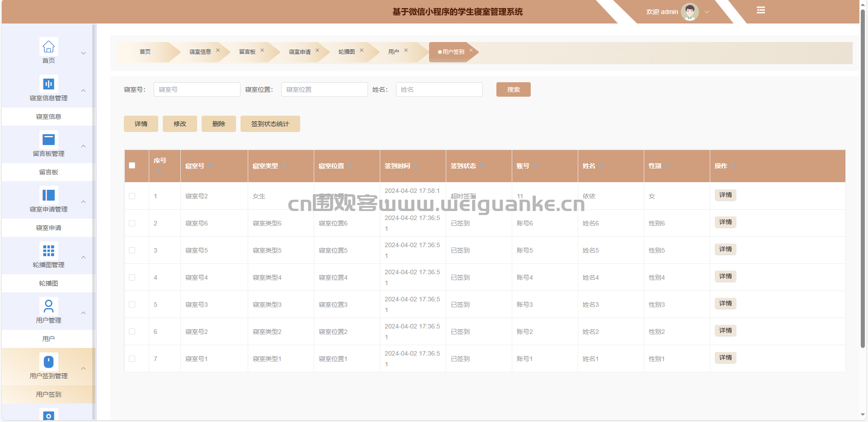This screenshot has height=422, width=868.
Task: Select the checkbox for row 4
Action: click(x=132, y=277)
